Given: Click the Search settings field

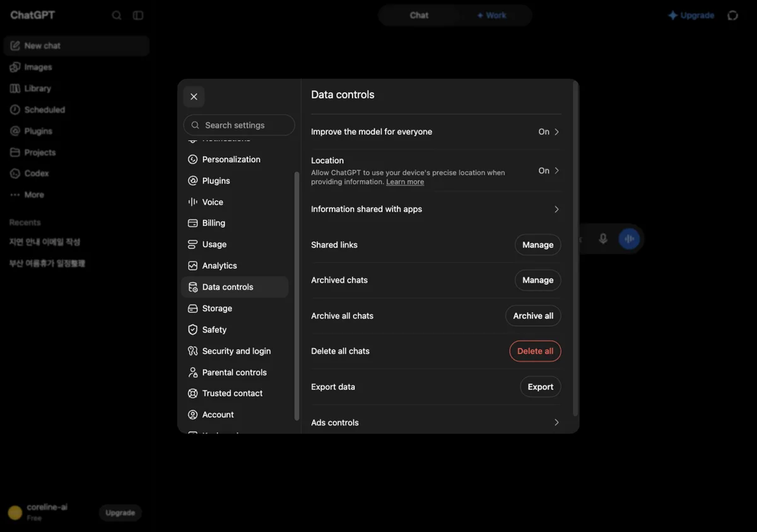Looking at the screenshot, I should click(x=239, y=125).
